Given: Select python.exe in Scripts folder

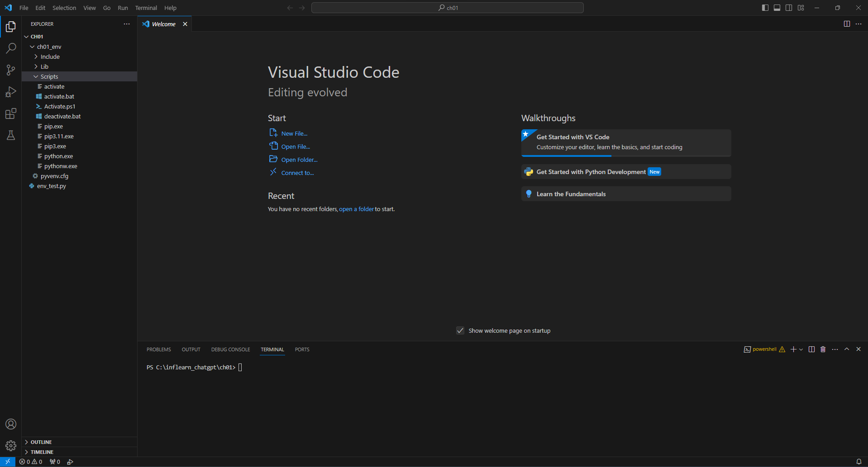Looking at the screenshot, I should [x=79, y=156].
